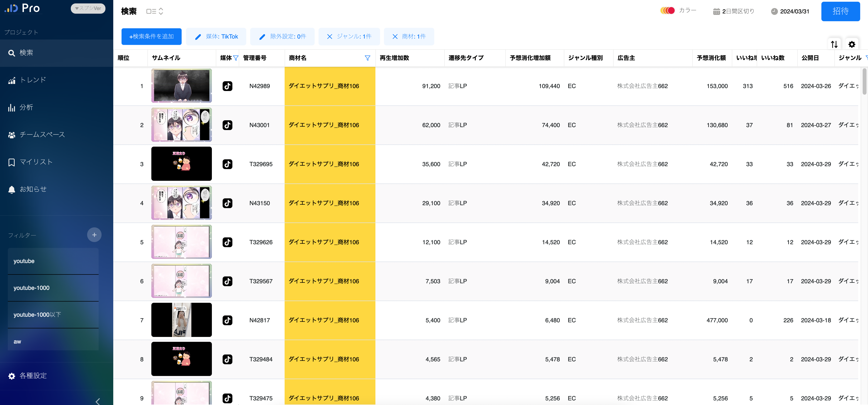Add a new filter with plus icon
This screenshot has width=868, height=405.
click(94, 235)
